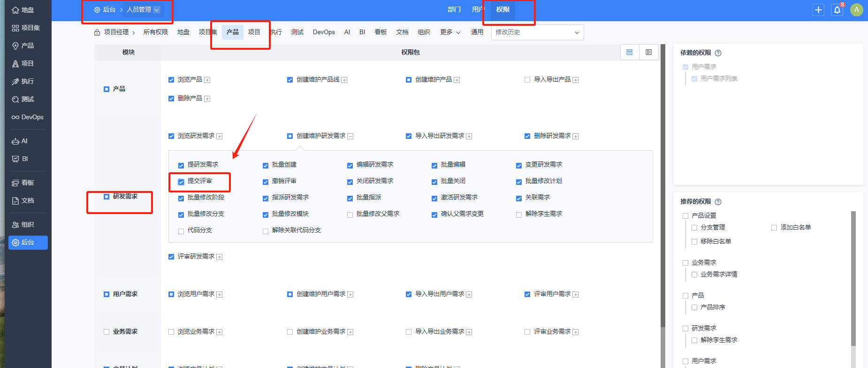The height and width of the screenshot is (368, 868).
Task: Open the user avatar menu
Action: pos(856,10)
